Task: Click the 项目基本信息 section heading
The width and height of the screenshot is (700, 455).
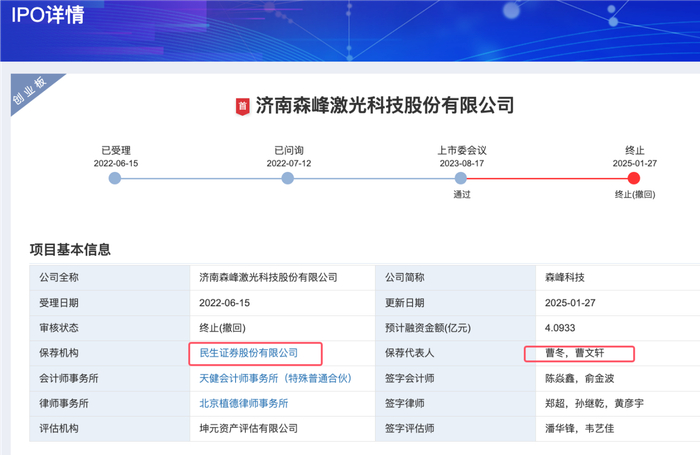Action: 70,250
